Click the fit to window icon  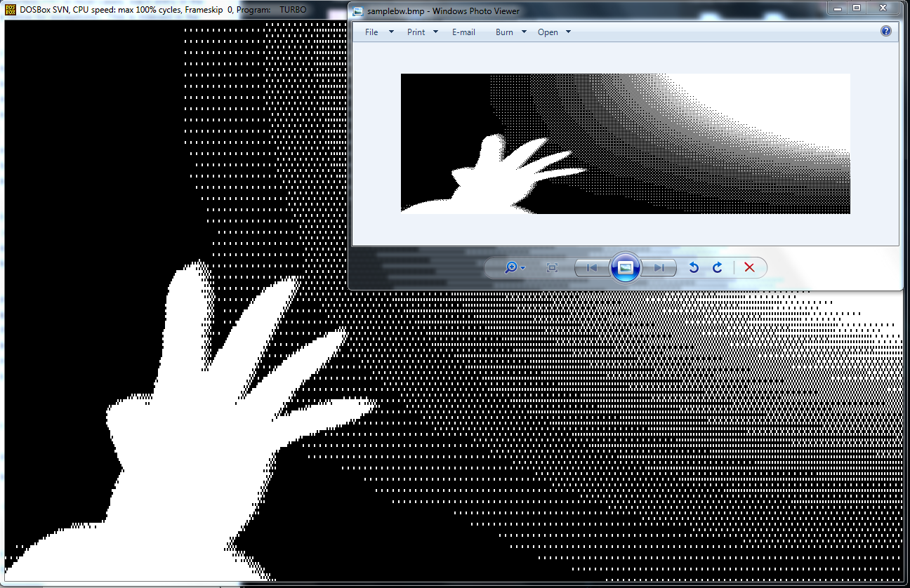[552, 268]
